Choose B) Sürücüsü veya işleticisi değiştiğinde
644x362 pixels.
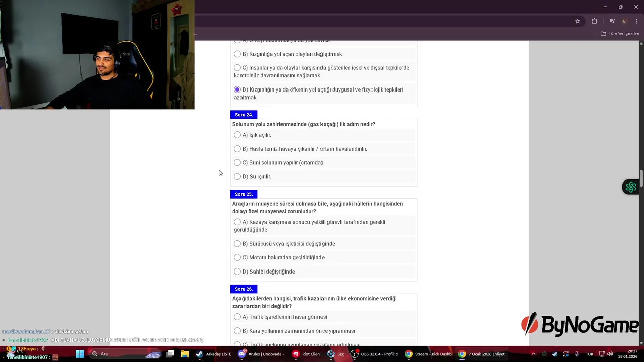point(237,244)
